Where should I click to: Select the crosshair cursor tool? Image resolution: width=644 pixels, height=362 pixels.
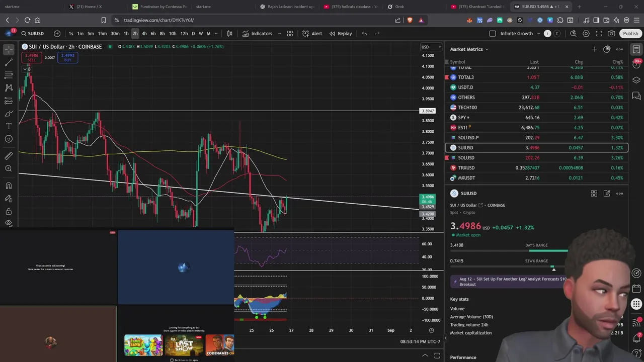coord(9,49)
